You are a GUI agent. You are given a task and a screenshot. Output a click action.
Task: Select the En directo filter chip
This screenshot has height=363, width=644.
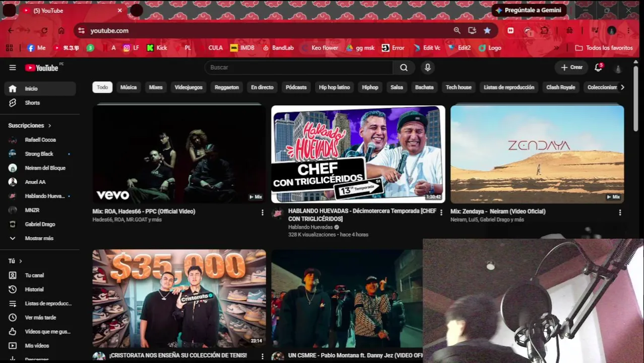pyautogui.click(x=262, y=87)
